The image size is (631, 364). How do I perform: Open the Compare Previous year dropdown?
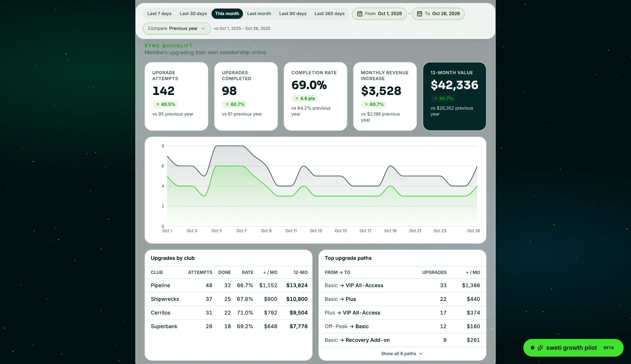(177, 28)
